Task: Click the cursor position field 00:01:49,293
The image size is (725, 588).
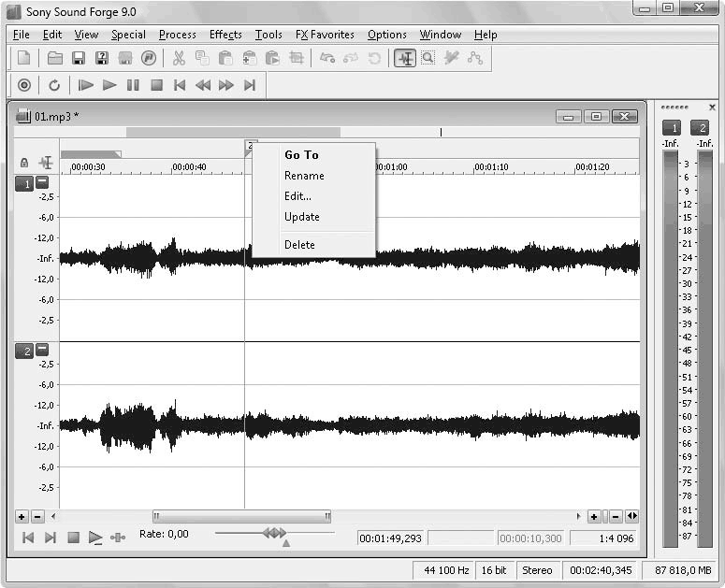Action: pos(390,538)
